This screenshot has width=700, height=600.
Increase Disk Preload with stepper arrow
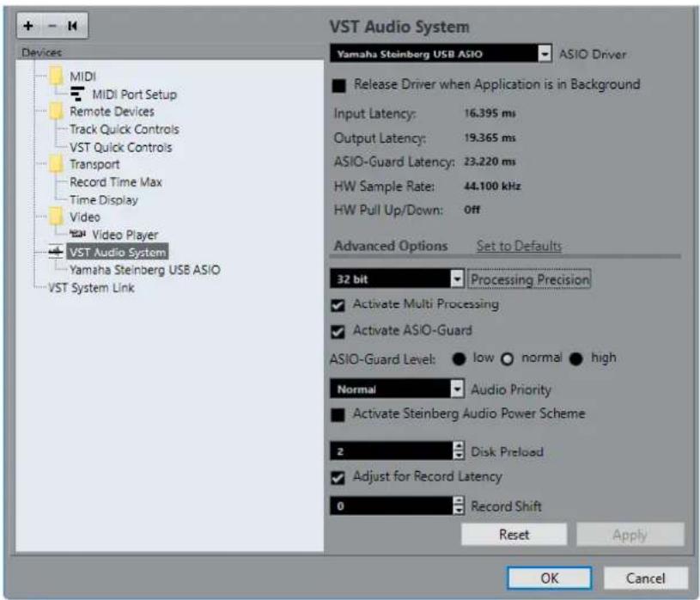coord(459,446)
